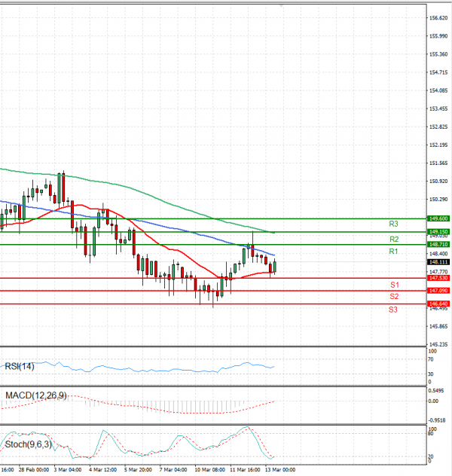Click the R2 resistance label
Screen dimensions: 452x476
pyautogui.click(x=394, y=240)
